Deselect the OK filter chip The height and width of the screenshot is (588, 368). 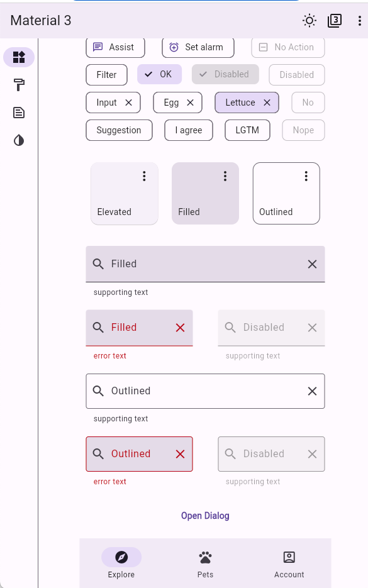click(x=159, y=75)
